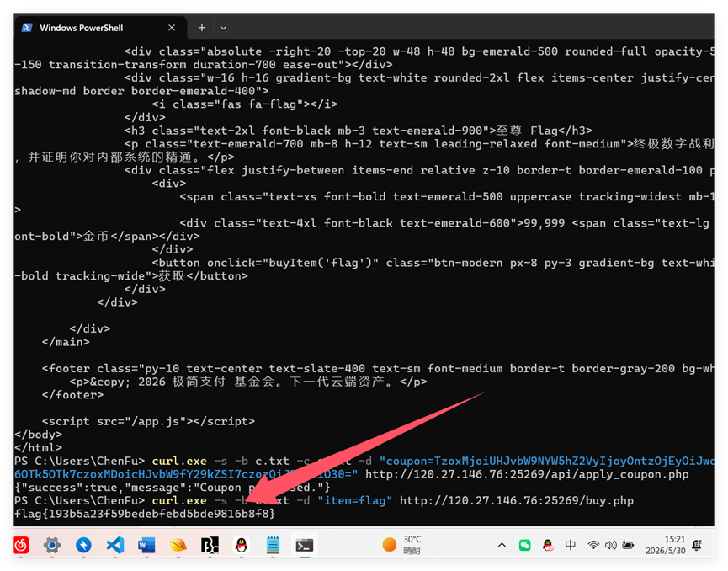Show hidden system tray icons
The width and height of the screenshot is (728, 571).
click(502, 545)
